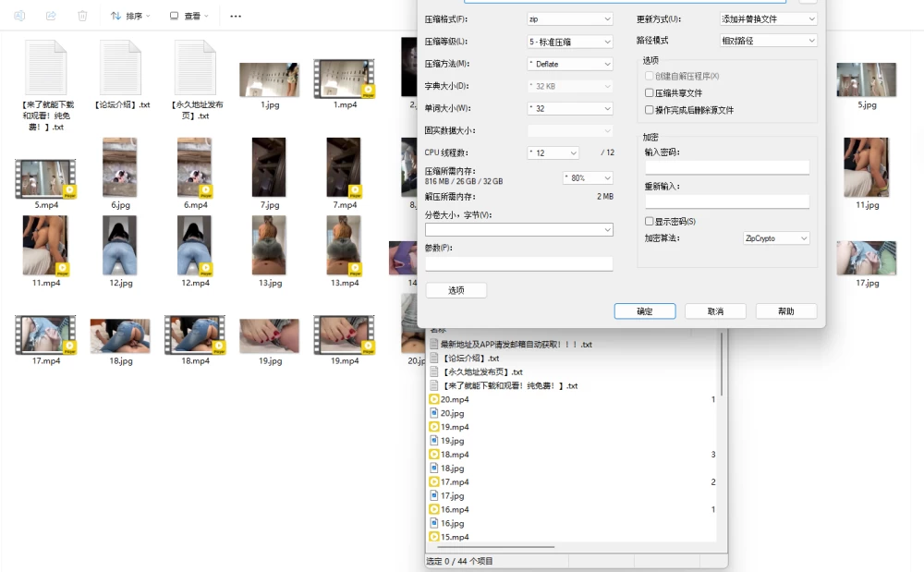Open the three-dots more options menu
Screen dimensions: 924x572
point(236,16)
